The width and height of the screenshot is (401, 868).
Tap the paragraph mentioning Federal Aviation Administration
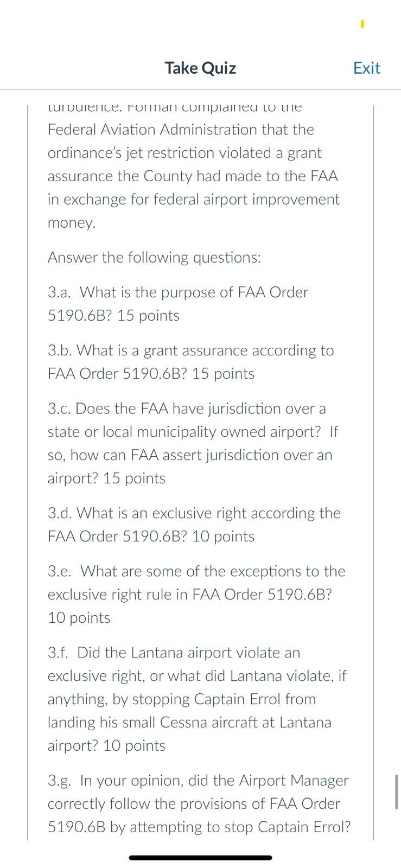(194, 163)
